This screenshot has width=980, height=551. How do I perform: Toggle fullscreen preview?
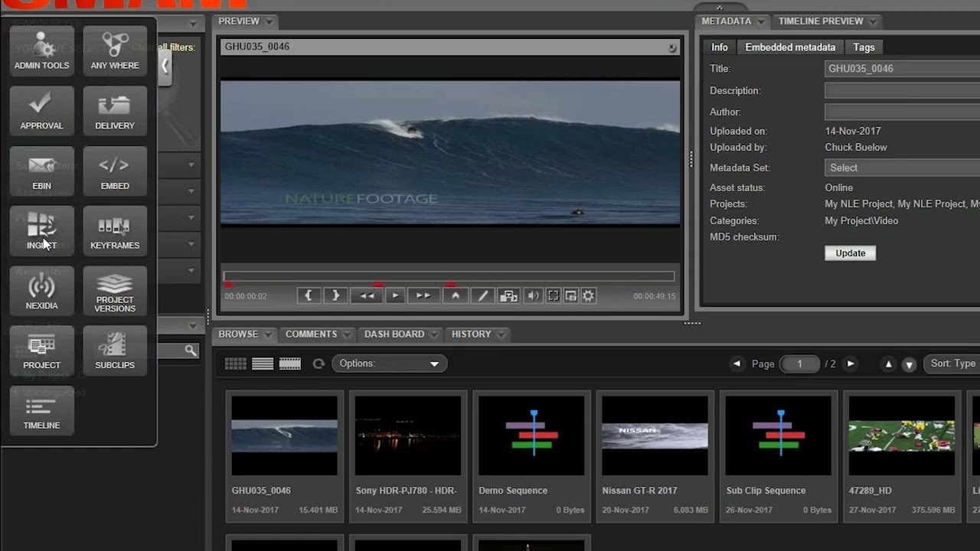pos(553,295)
